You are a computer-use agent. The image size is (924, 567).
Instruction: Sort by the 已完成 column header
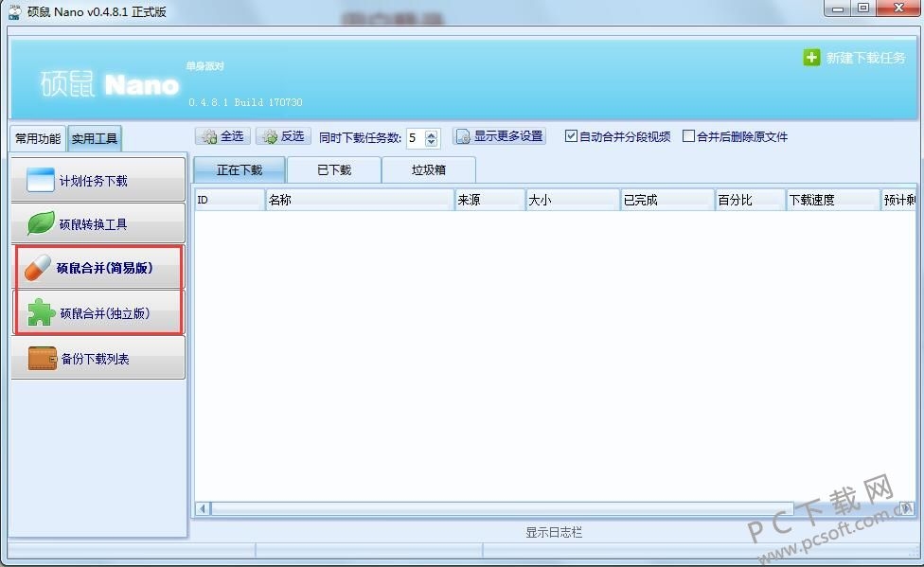click(667, 200)
